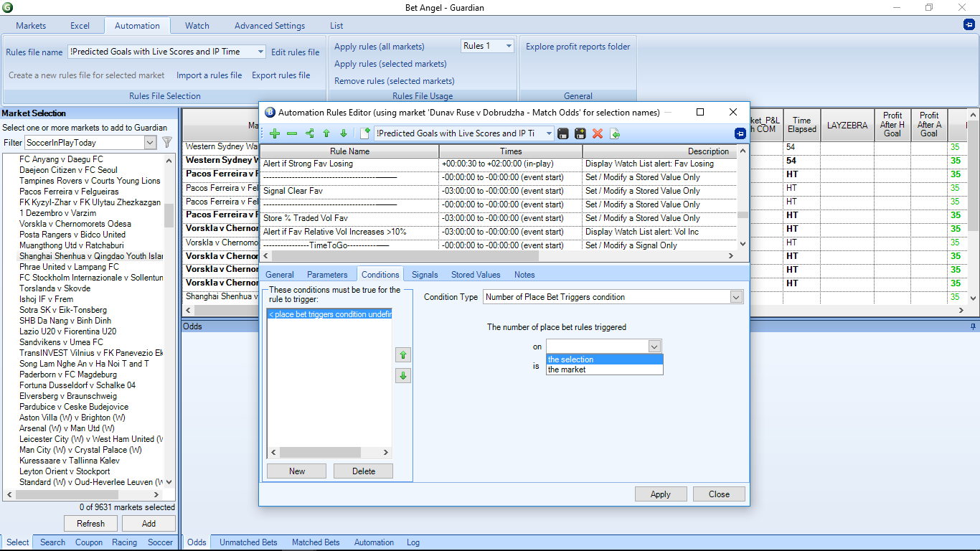
Task: Open the General tab in the rules editor
Action: point(280,275)
